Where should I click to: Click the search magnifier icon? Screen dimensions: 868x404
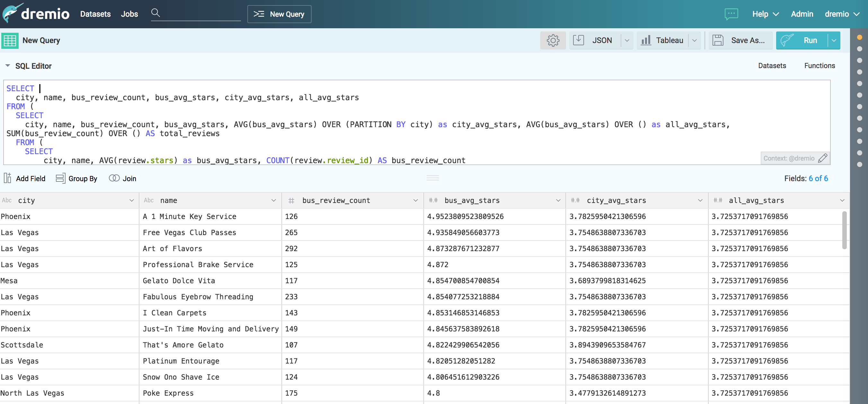[155, 13]
